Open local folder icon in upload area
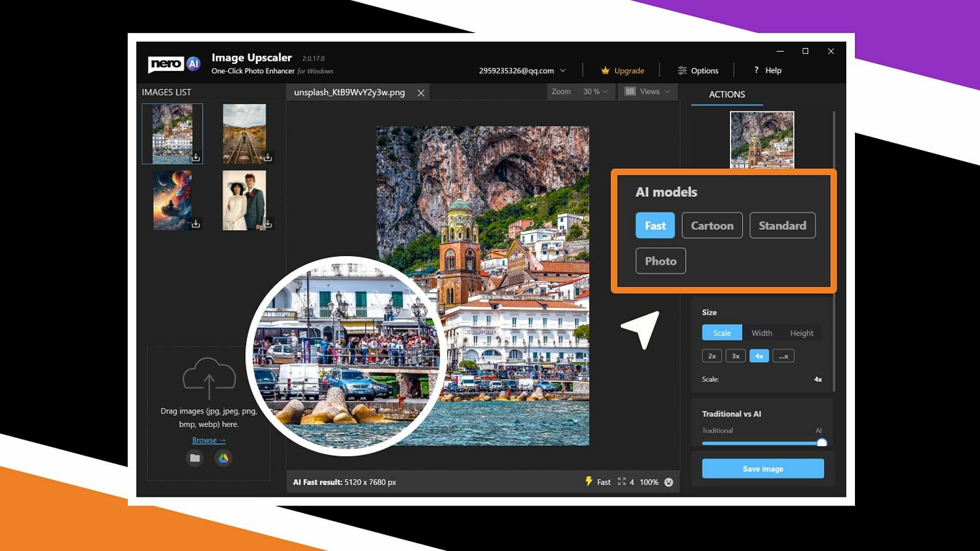 (194, 458)
